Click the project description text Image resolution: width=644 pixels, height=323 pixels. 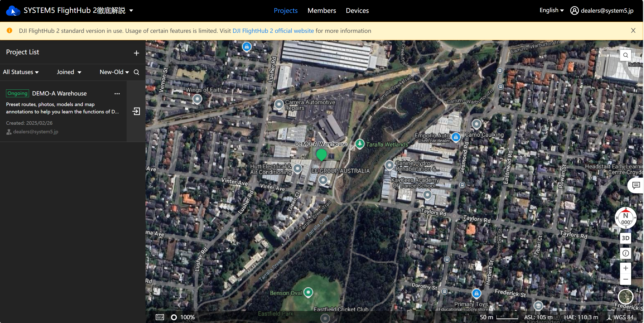tap(62, 108)
